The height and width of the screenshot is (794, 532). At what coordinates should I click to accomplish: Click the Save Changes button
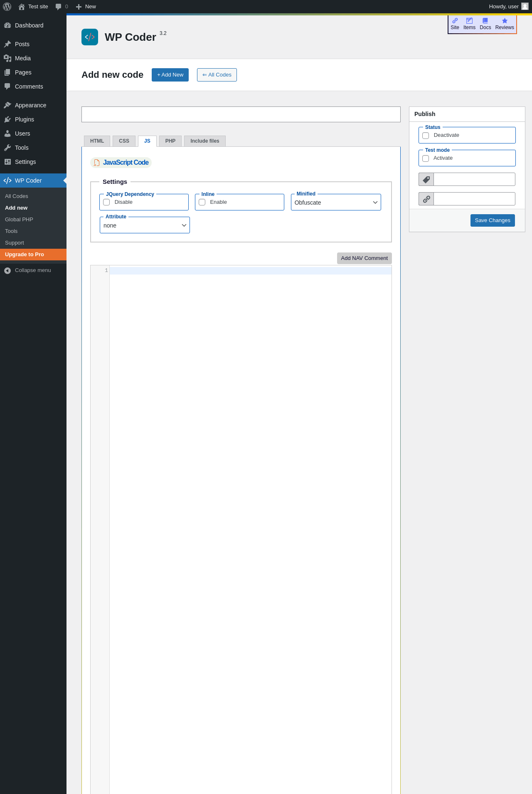493,220
